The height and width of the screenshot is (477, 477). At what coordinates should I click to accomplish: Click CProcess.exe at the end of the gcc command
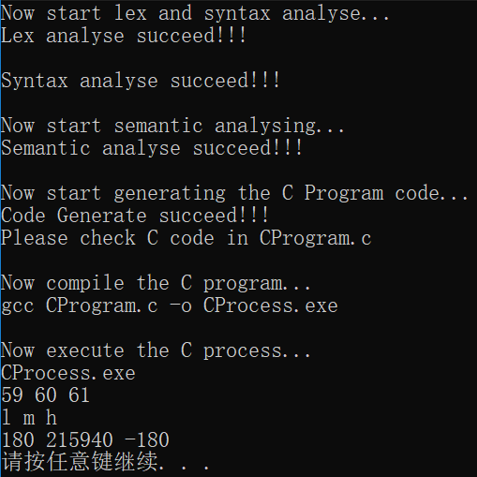270,306
